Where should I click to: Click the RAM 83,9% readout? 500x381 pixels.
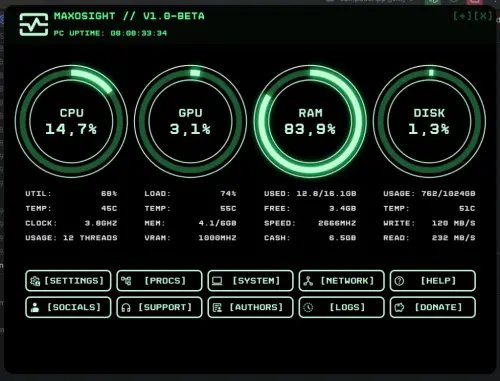tap(310, 129)
